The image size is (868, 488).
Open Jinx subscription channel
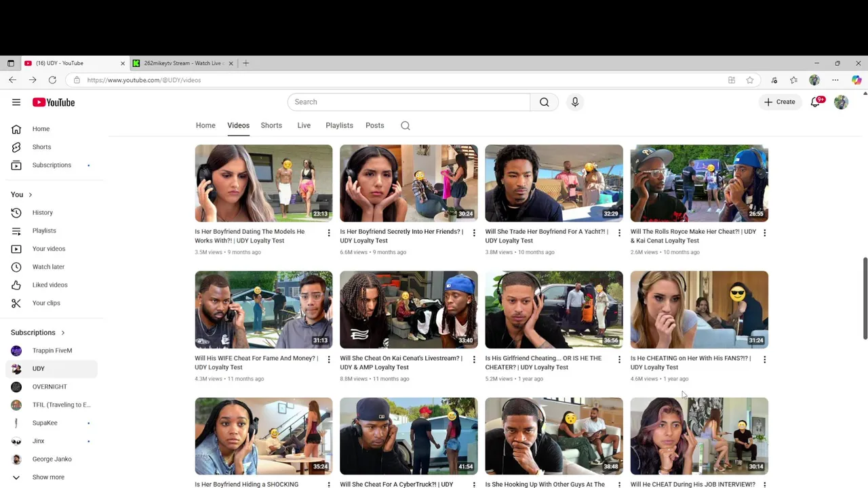pos(52,441)
